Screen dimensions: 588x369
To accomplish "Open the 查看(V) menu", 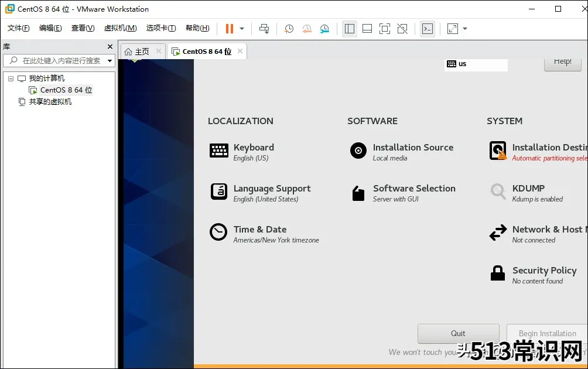I will [x=83, y=28].
